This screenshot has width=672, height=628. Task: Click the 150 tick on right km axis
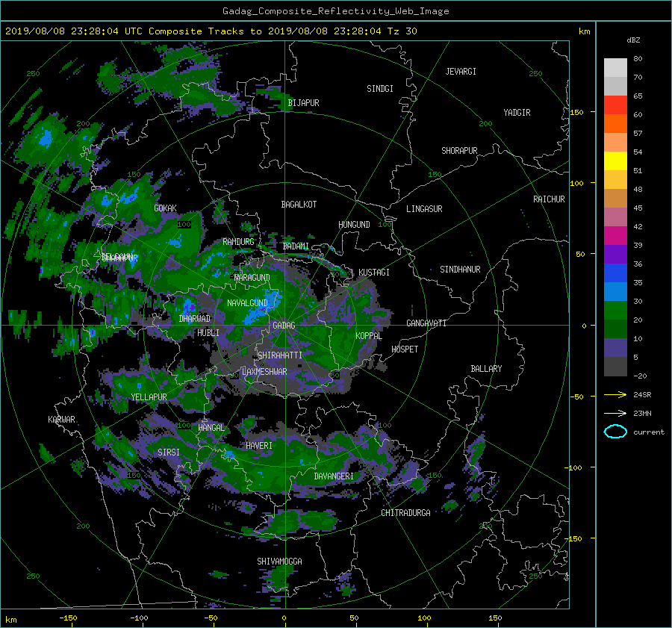(577, 112)
